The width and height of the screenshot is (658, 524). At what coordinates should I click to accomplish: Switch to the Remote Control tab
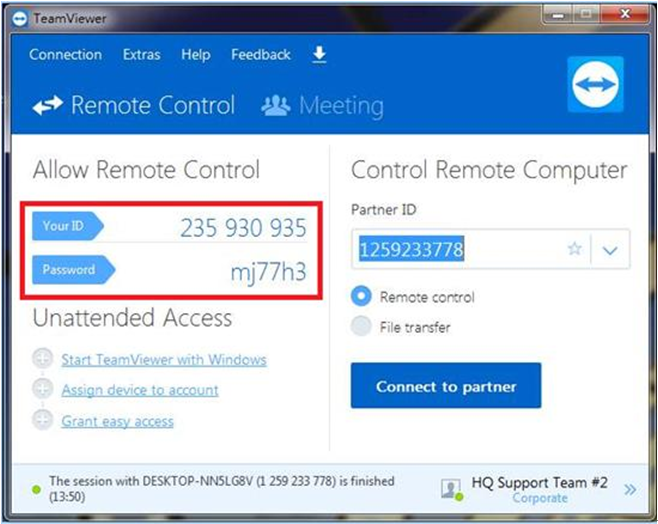tap(134, 105)
